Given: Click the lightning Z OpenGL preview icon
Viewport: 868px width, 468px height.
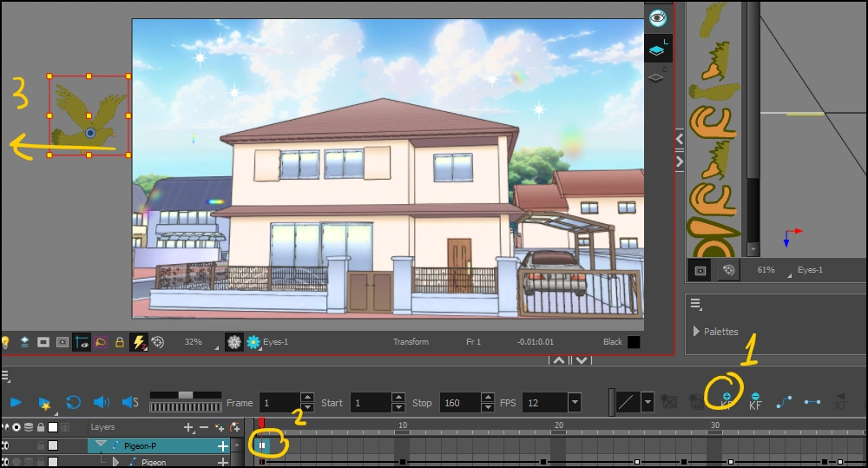Looking at the screenshot, I should [x=138, y=342].
